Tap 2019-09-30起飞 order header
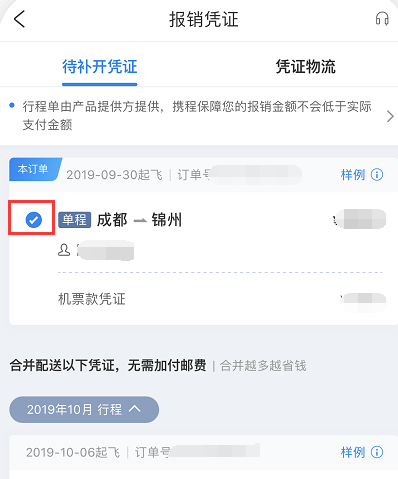398x479 pixels. pyautogui.click(x=114, y=175)
